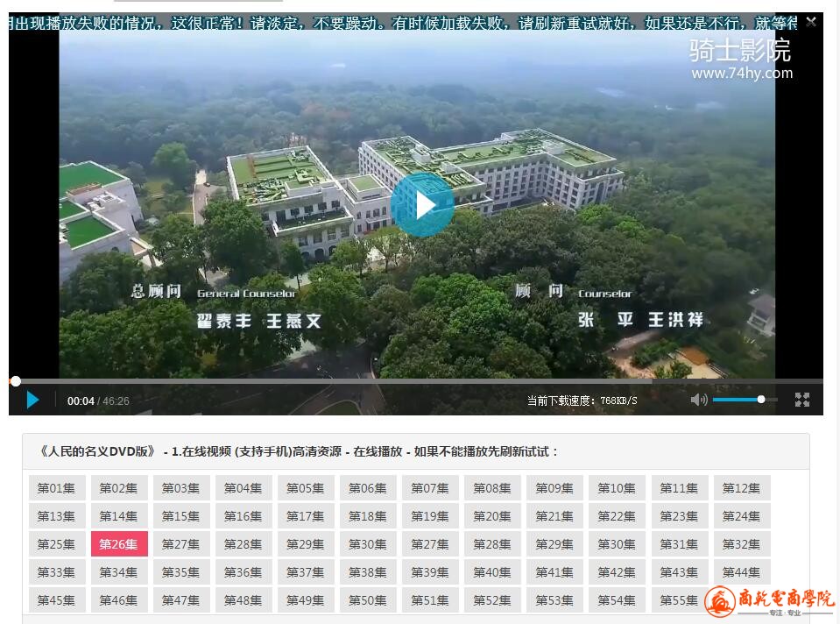Enter fullscreen mode with the expand icon

click(x=801, y=400)
